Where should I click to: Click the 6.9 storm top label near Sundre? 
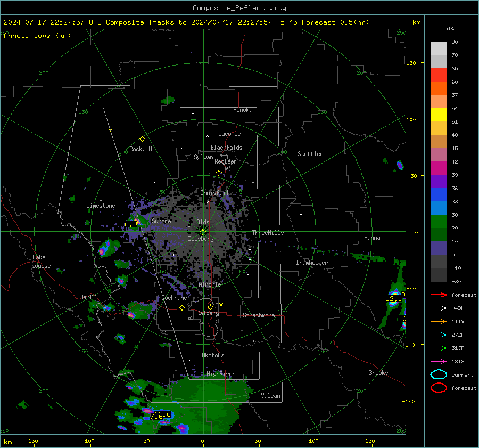pyautogui.click(x=131, y=224)
